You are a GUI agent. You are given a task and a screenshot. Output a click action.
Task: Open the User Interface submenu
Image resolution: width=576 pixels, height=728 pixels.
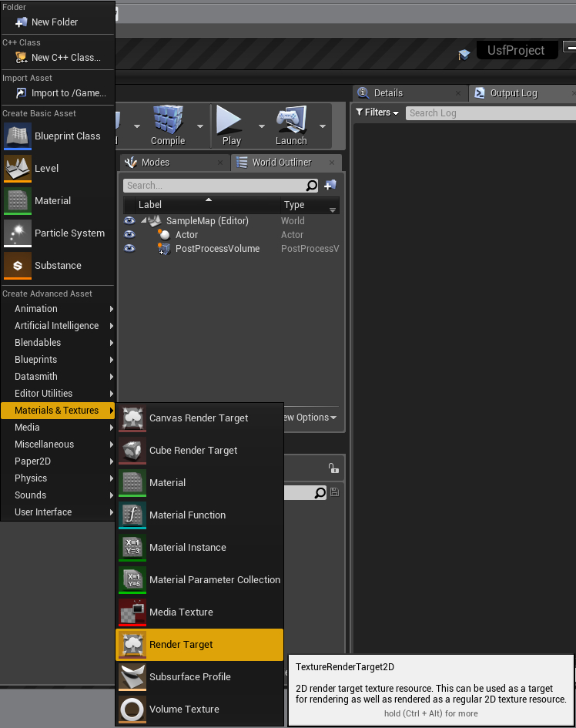tap(58, 512)
